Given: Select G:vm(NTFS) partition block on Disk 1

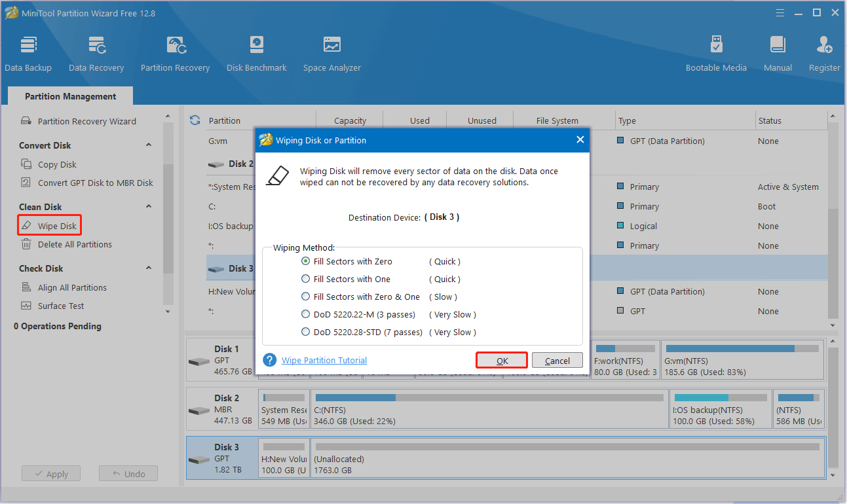Looking at the screenshot, I should [x=742, y=360].
